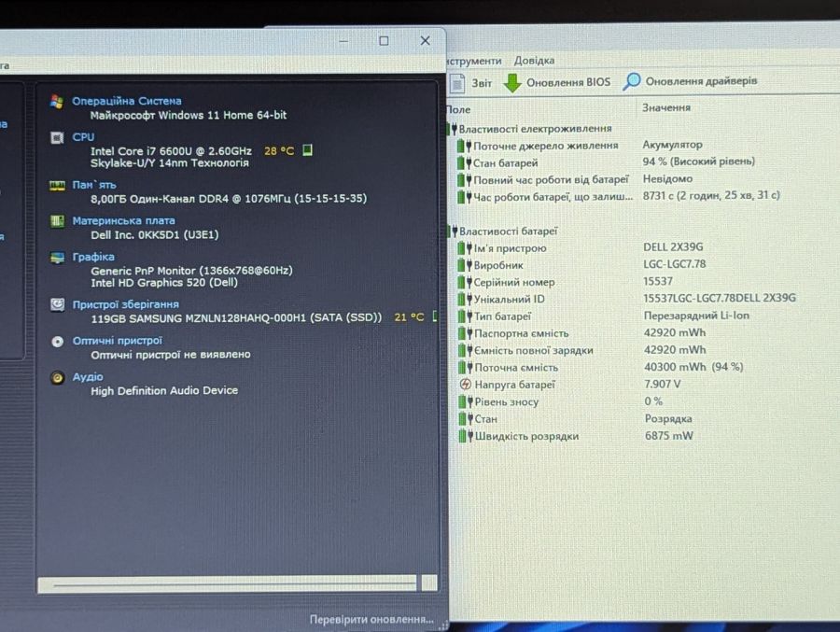Open the Аудіо section link

click(x=88, y=377)
